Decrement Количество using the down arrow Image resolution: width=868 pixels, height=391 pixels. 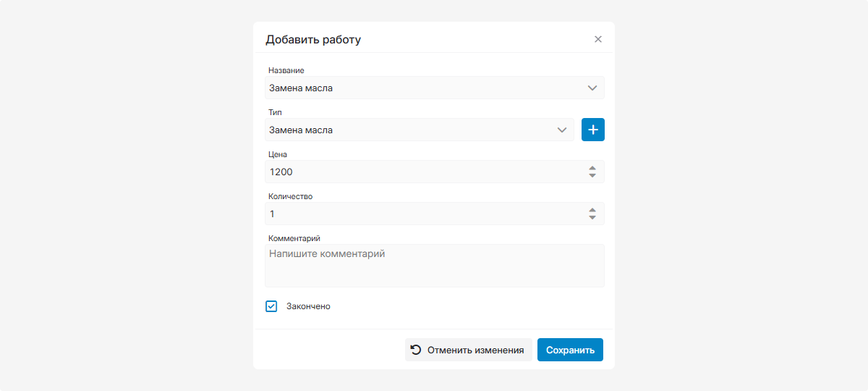592,218
